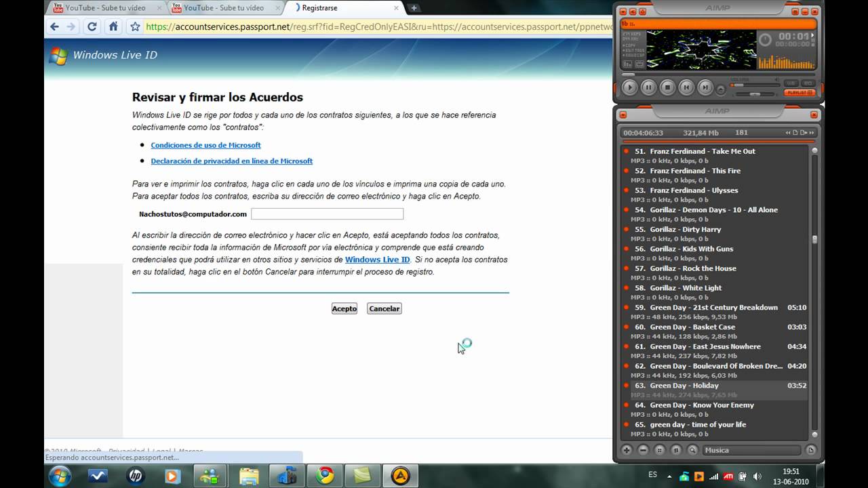Click the Acepto button
This screenshot has height=488, width=868.
click(344, 308)
